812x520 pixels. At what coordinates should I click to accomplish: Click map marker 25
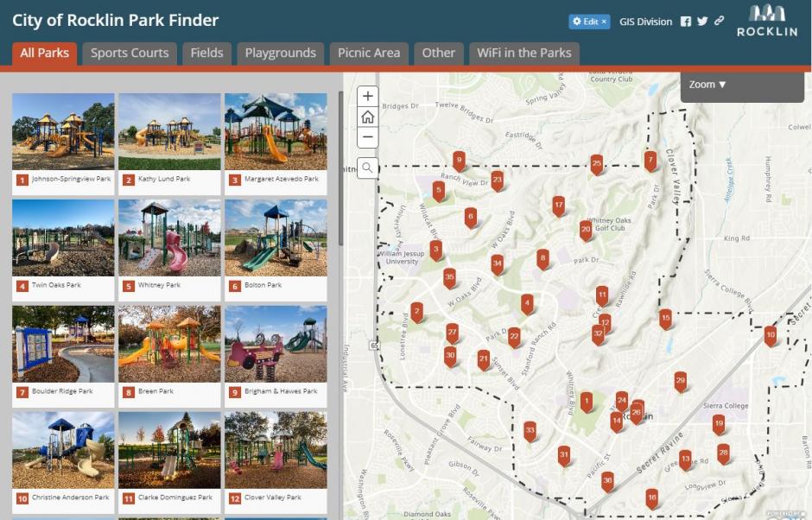[x=596, y=162]
